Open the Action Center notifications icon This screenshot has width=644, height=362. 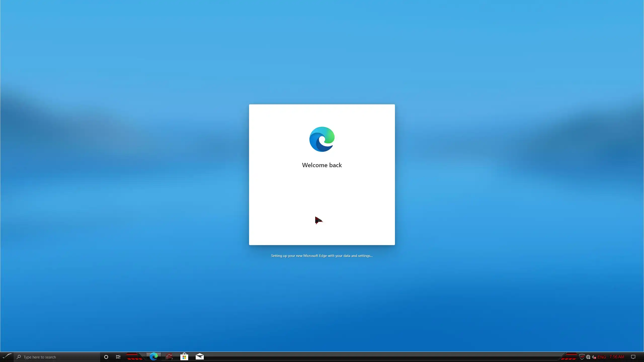point(633,357)
